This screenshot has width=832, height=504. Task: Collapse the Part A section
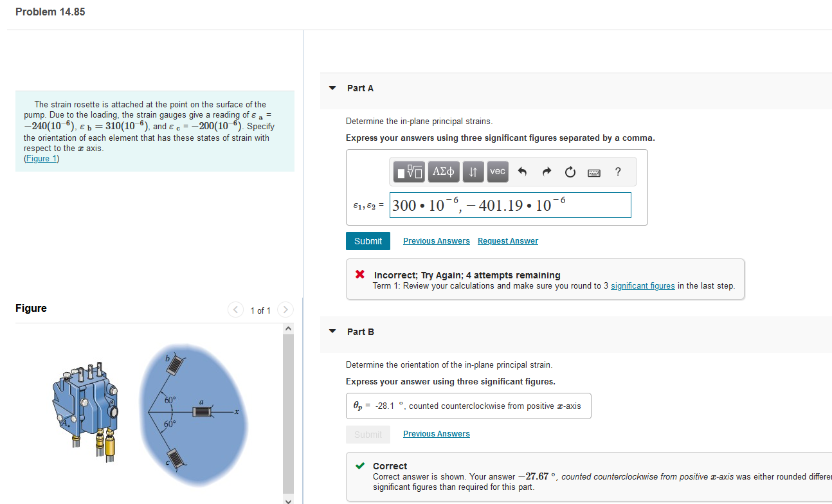point(332,88)
